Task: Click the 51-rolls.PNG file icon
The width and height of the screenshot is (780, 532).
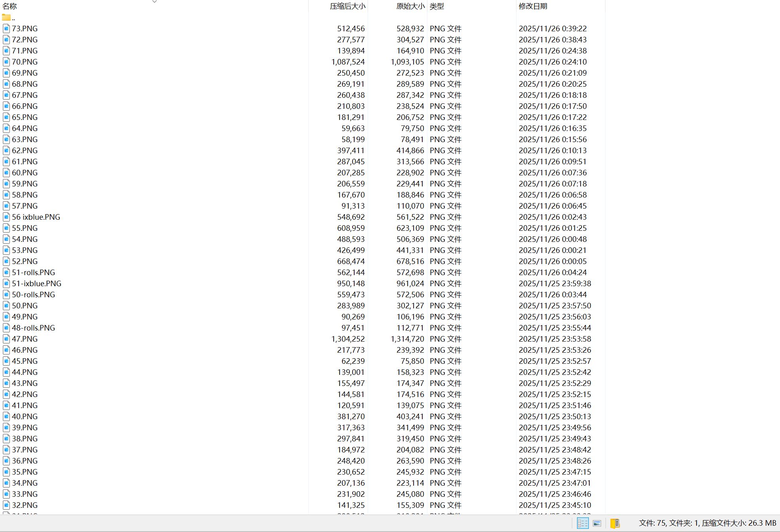Action: (6, 272)
